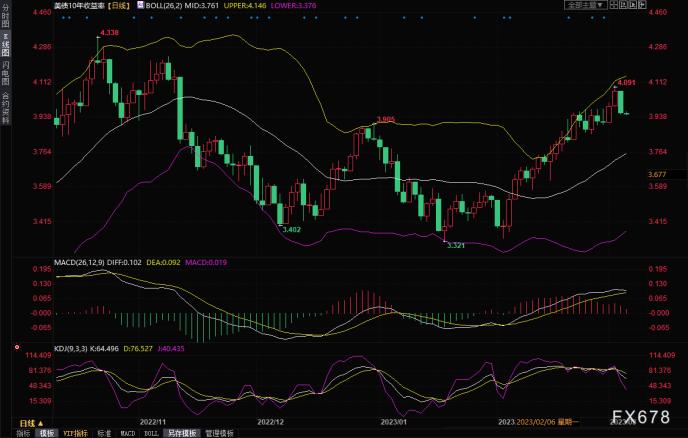Click the purple BOLL indicator settings icon
The image size is (688, 438).
pyautogui.click(x=140, y=5)
